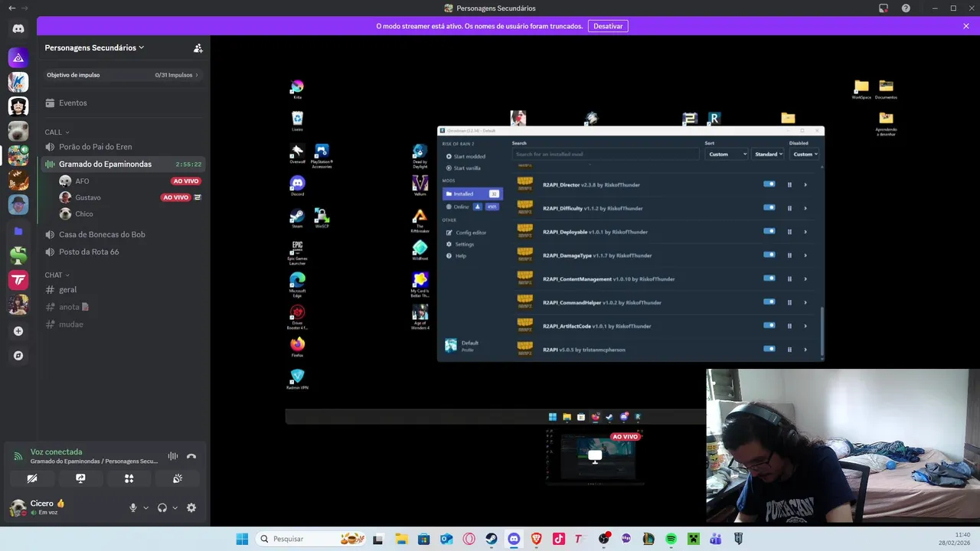Open the Disabled Custom dropdown in streamed r2modman
This screenshot has height=551, width=980.
pos(805,154)
